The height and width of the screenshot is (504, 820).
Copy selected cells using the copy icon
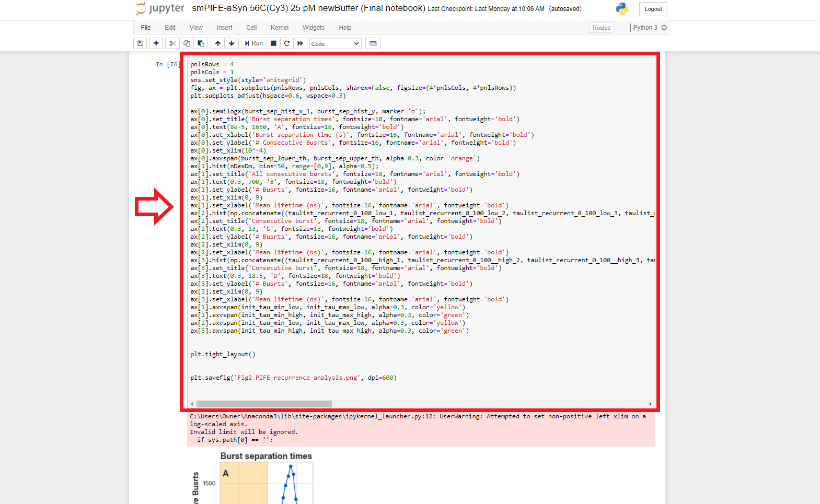(187, 43)
